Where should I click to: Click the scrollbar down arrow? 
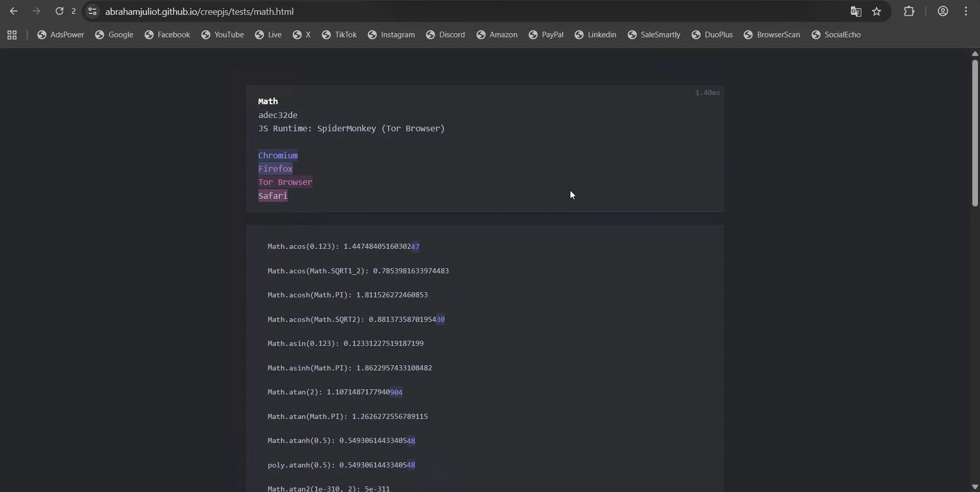click(975, 487)
